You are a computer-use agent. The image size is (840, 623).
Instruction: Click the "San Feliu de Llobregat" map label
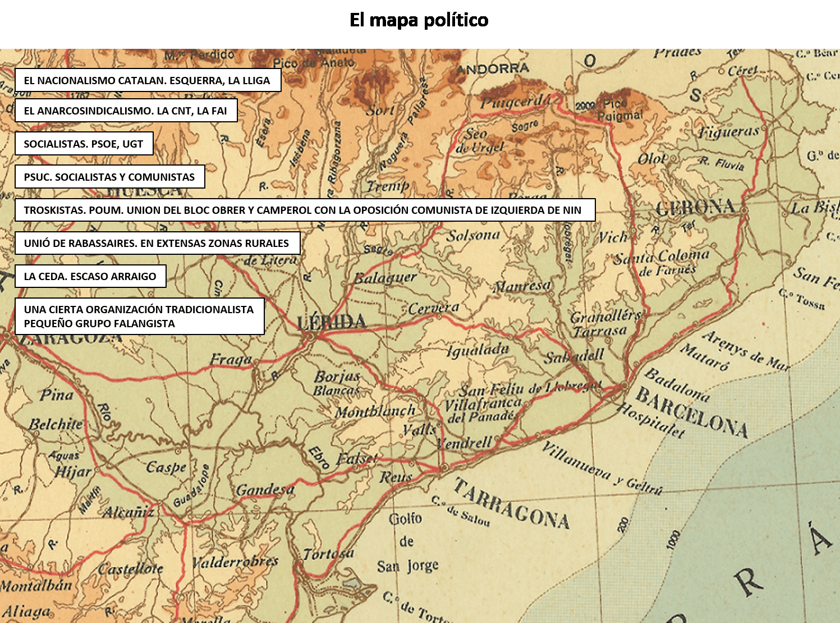pos(530,389)
